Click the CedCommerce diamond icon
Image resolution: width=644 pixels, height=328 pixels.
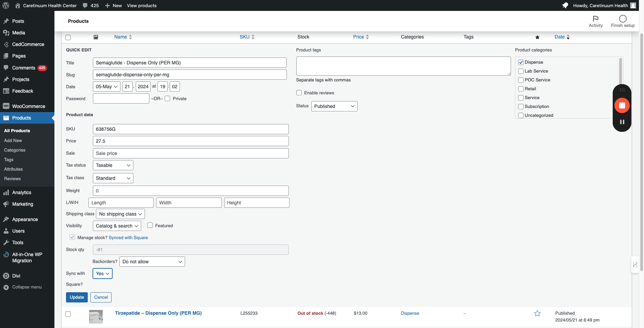click(x=6, y=44)
